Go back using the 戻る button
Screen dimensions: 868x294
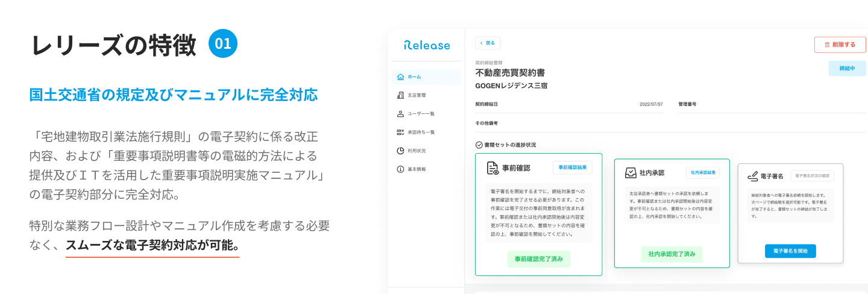(x=488, y=43)
